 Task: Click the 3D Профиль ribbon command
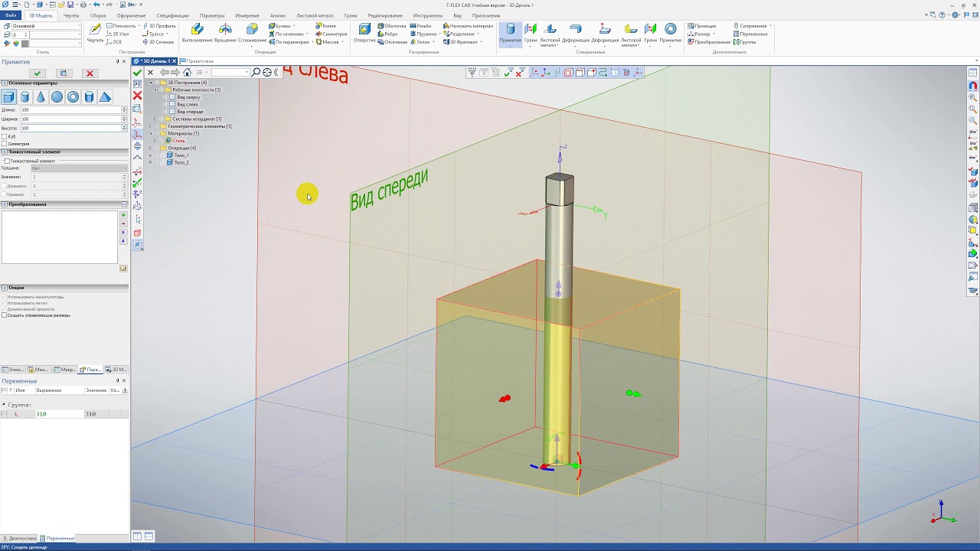158,26
